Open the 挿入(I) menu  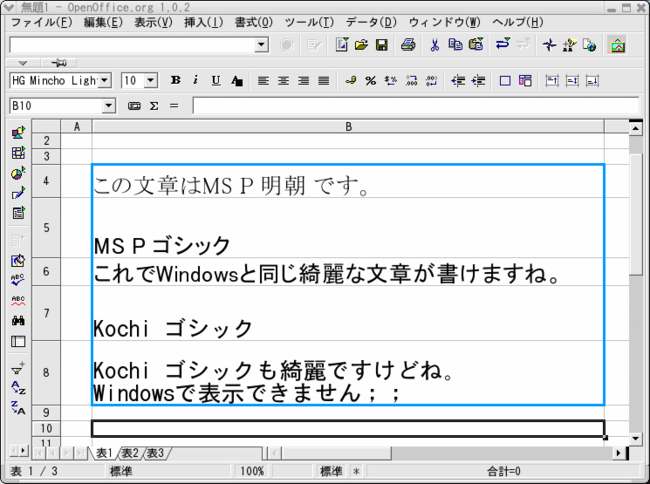pyautogui.click(x=204, y=22)
